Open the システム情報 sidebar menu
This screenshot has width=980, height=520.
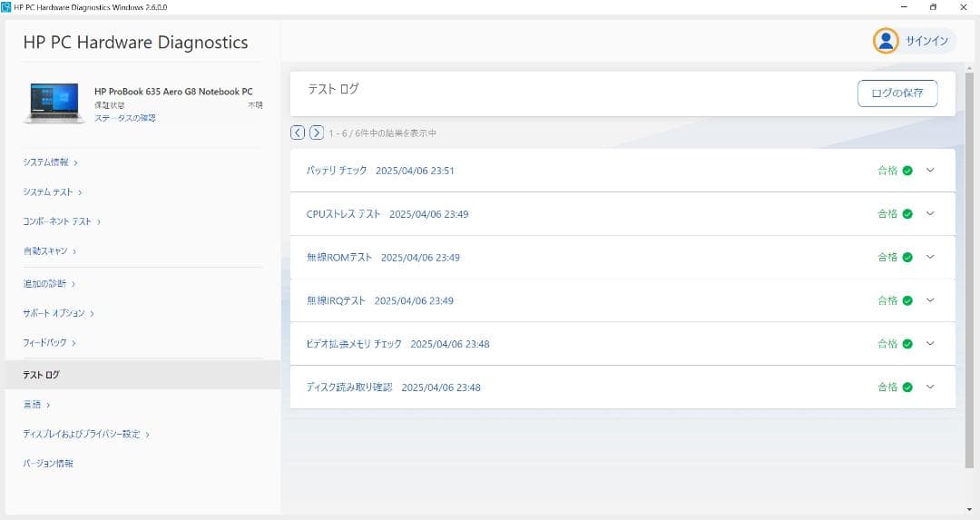click(x=50, y=162)
